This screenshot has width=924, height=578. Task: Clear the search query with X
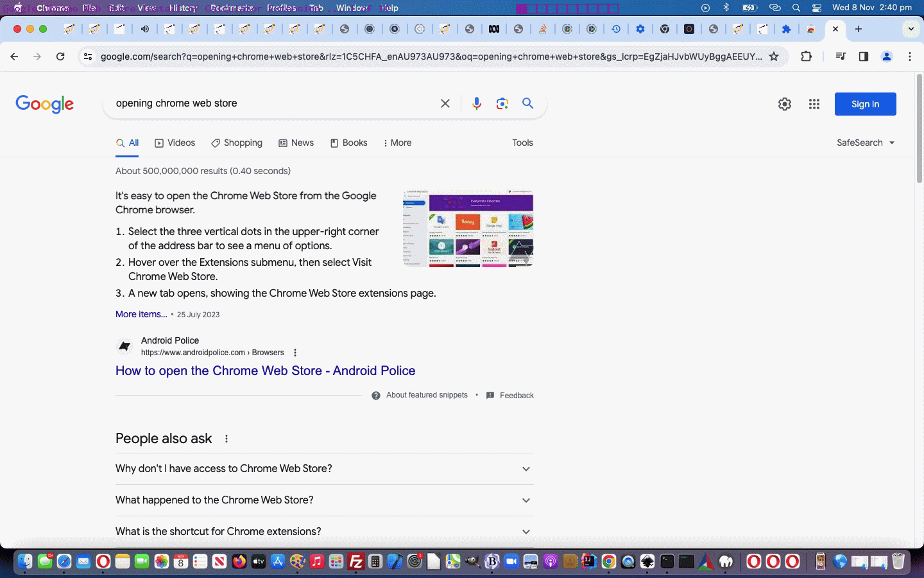445,103
